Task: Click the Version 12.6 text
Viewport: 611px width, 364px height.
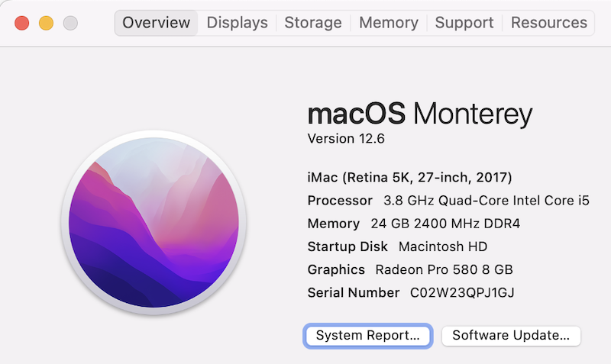Action: [x=346, y=139]
